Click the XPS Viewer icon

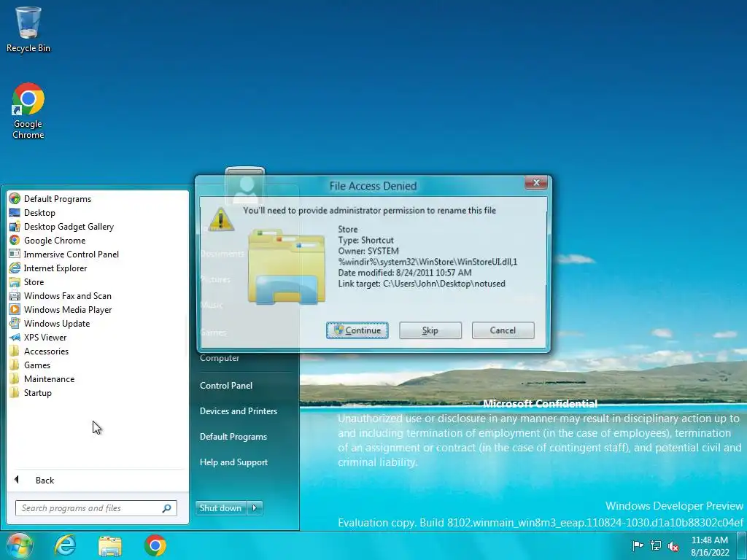tap(15, 337)
